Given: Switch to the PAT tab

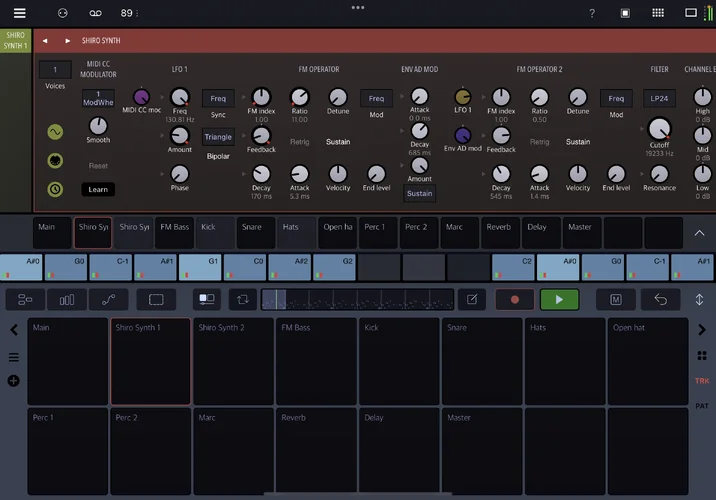Looking at the screenshot, I should pyautogui.click(x=702, y=406).
